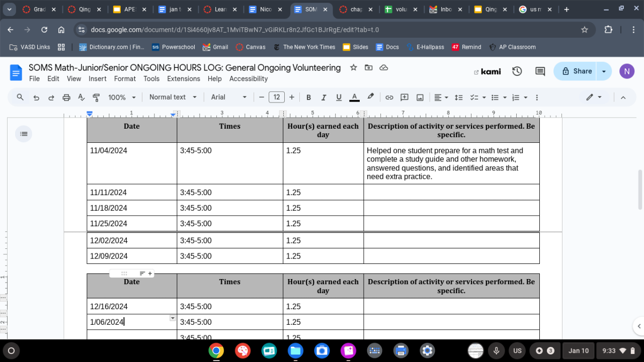
Task: Expand the Arial font dropdown
Action: click(229, 98)
